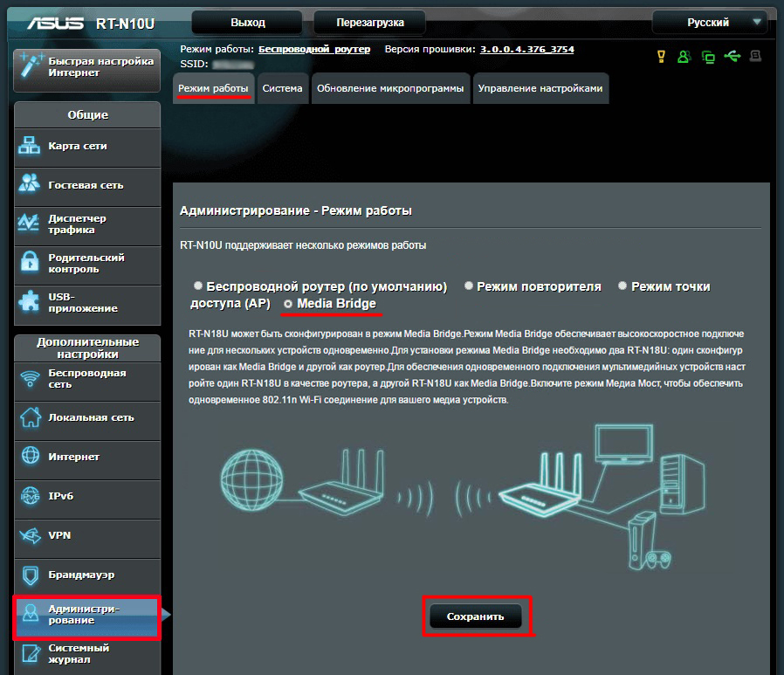
Task: Click the USB device status icon
Action: point(732,56)
